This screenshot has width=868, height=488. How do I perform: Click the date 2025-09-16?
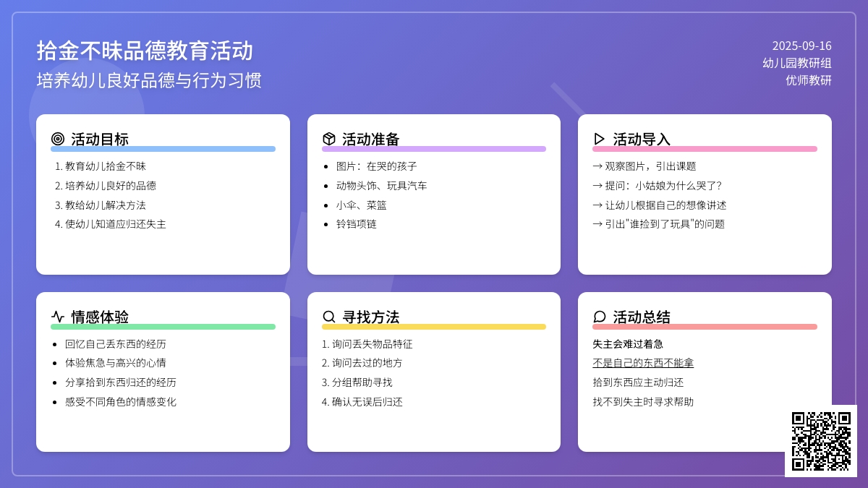(801, 46)
